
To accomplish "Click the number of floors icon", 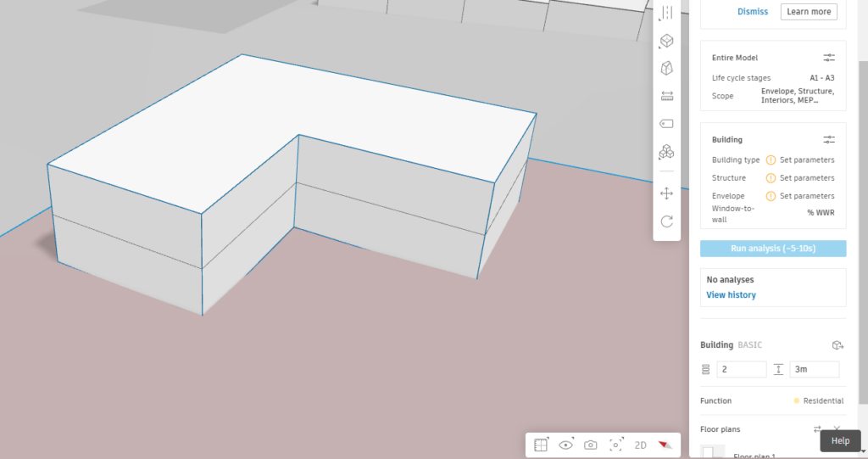I will [x=706, y=369].
